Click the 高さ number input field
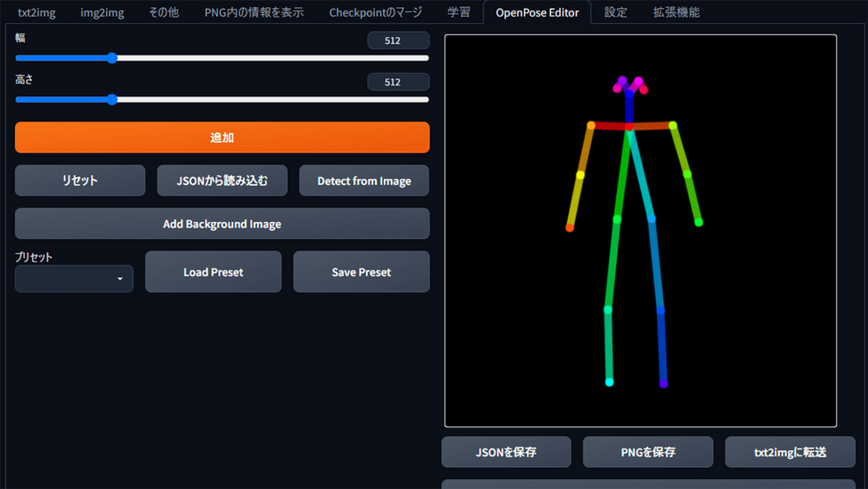 (x=398, y=82)
